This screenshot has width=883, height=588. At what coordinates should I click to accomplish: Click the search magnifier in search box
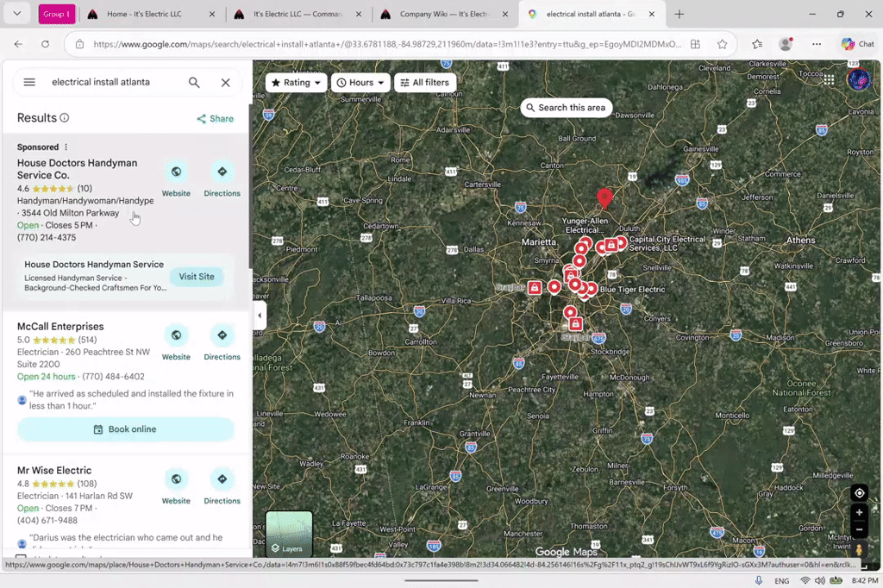click(194, 82)
